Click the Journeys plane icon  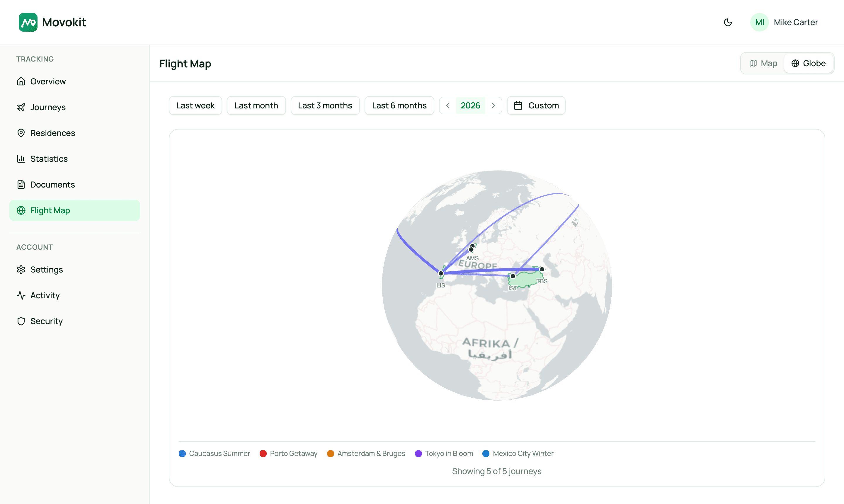21,107
